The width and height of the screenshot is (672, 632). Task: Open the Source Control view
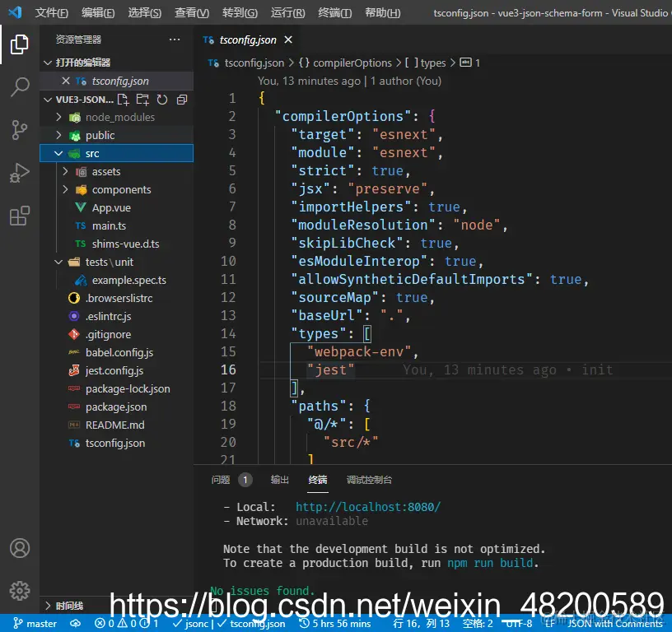coord(19,130)
